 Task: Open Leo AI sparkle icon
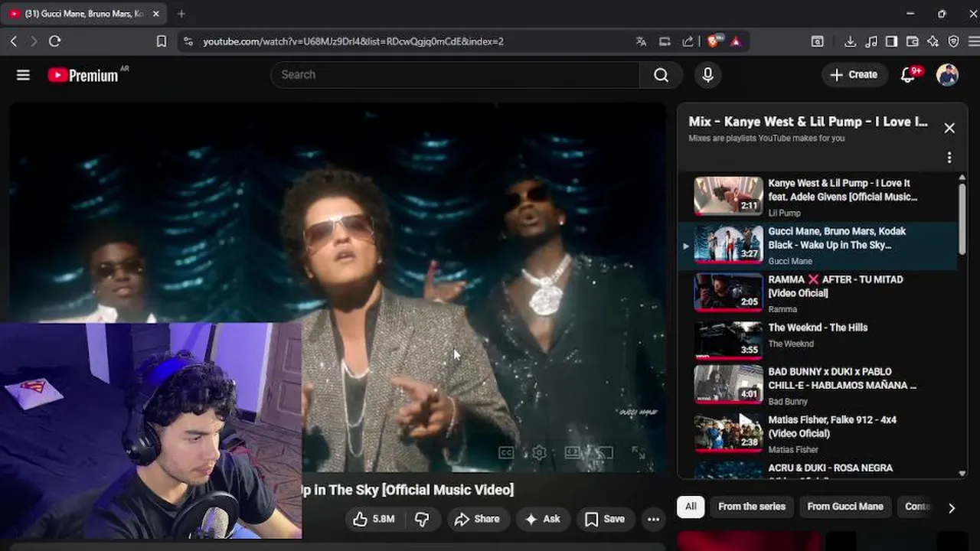coord(933,41)
